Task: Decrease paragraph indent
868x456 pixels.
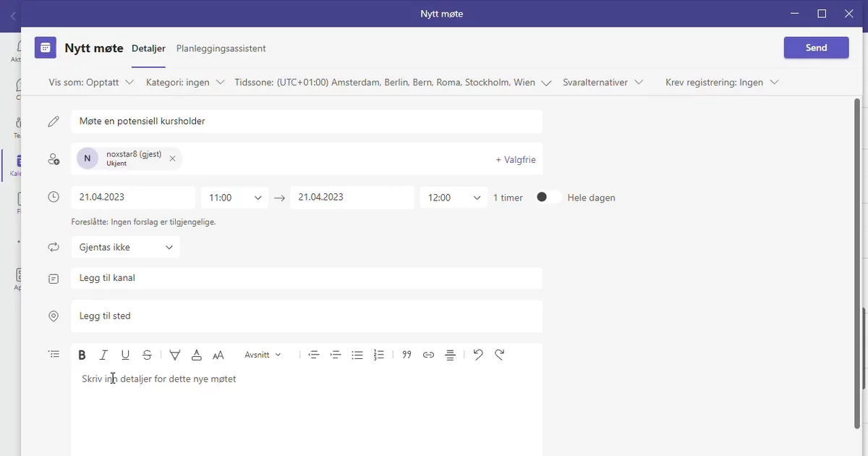Action: [x=313, y=355]
